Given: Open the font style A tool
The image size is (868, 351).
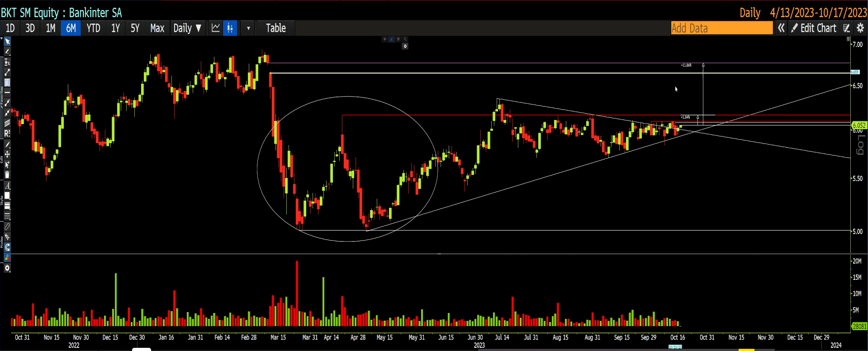Looking at the screenshot, I should [7, 186].
